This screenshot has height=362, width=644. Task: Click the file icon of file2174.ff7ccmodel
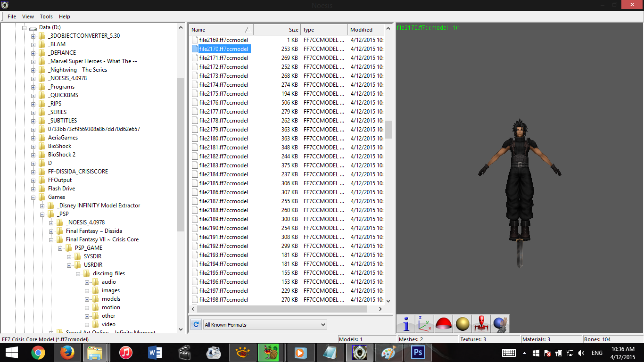(x=195, y=84)
